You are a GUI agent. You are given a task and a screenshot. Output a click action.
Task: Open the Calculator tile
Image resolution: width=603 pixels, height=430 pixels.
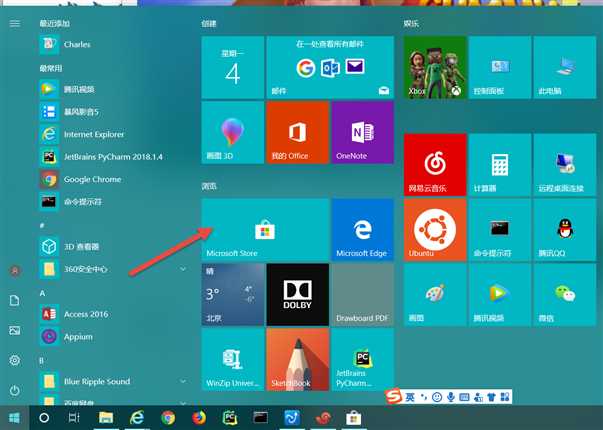pyautogui.click(x=500, y=165)
